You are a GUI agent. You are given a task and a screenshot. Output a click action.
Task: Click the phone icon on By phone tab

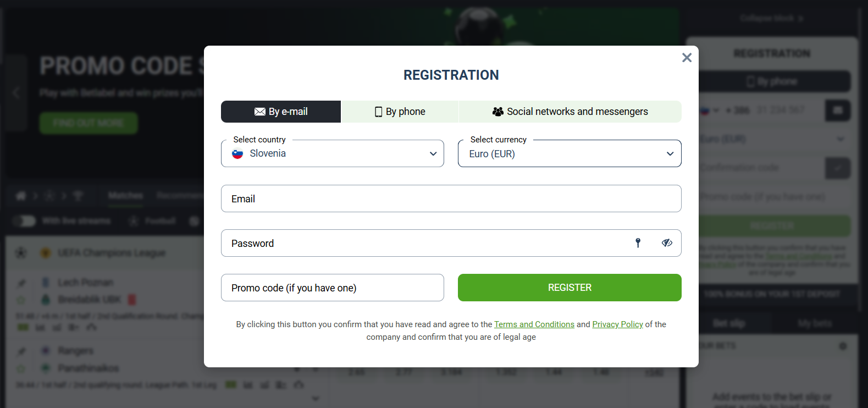click(x=378, y=112)
